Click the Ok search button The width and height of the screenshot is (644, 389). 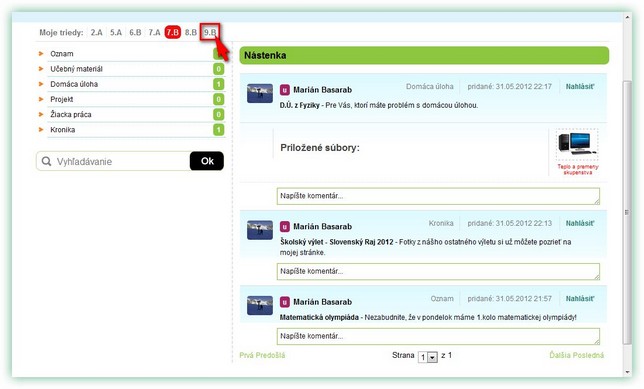coord(207,161)
